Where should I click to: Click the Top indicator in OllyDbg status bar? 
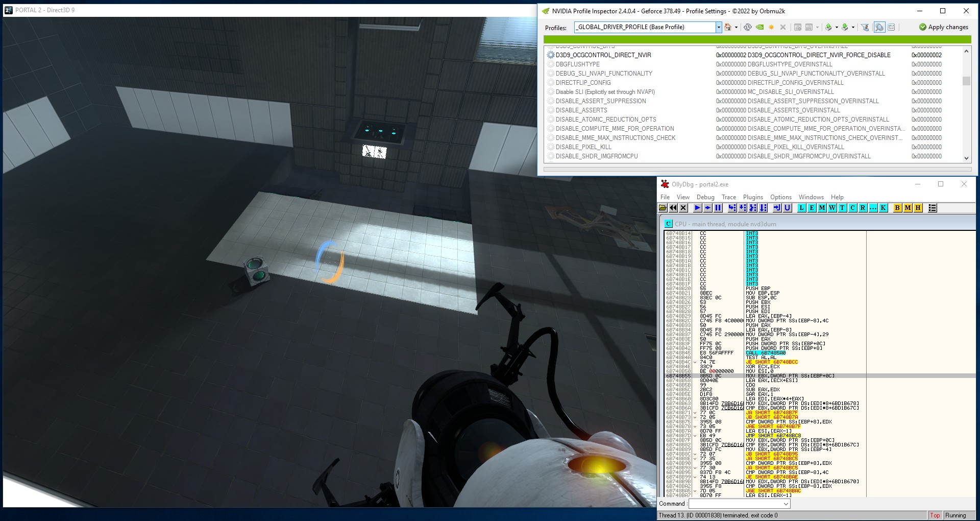click(x=935, y=515)
